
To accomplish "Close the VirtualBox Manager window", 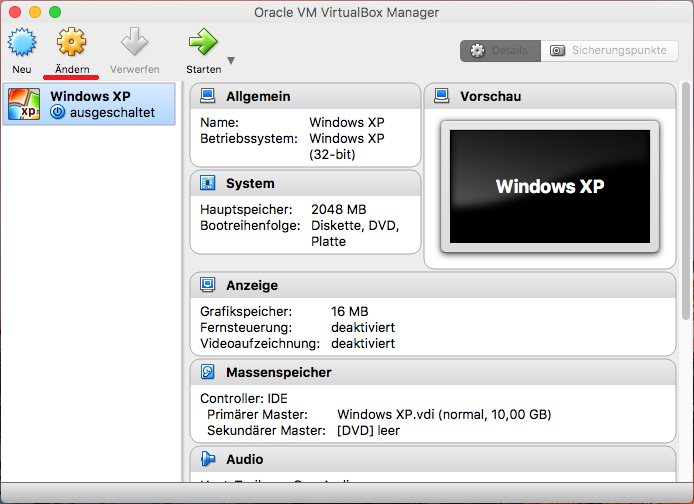I will tap(15, 12).
